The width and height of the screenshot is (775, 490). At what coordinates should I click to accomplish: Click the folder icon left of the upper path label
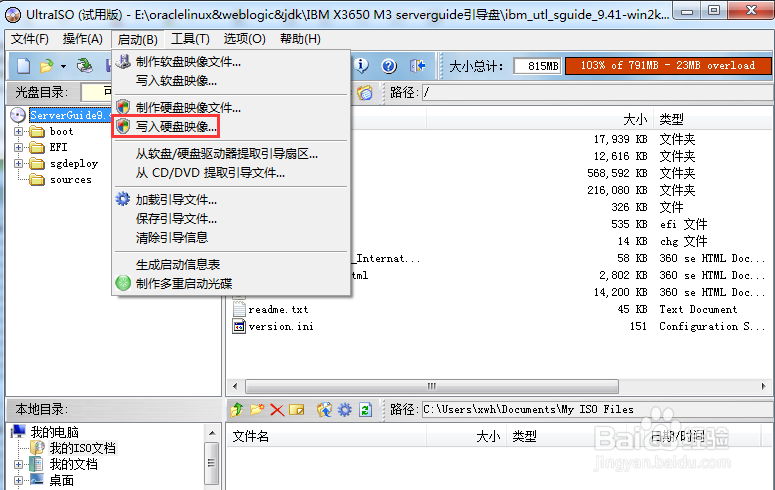[365, 92]
